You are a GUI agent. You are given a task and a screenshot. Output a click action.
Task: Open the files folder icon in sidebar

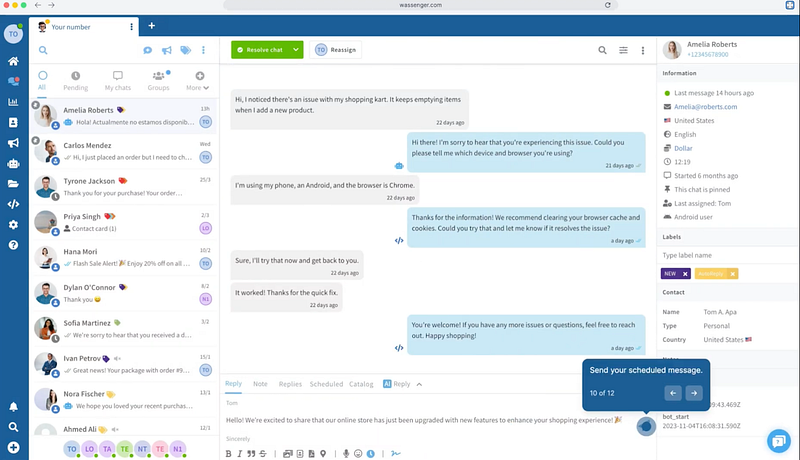13,184
